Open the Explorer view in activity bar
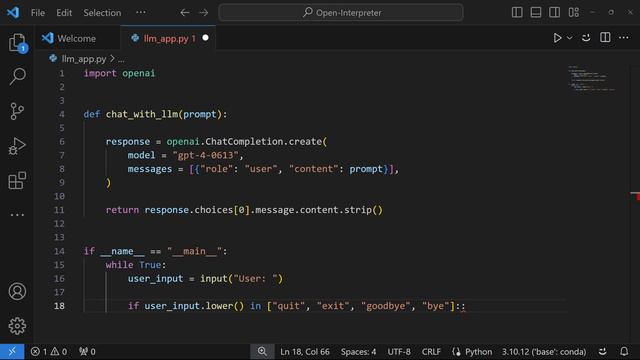This screenshot has height=360, width=640. pos(17,42)
